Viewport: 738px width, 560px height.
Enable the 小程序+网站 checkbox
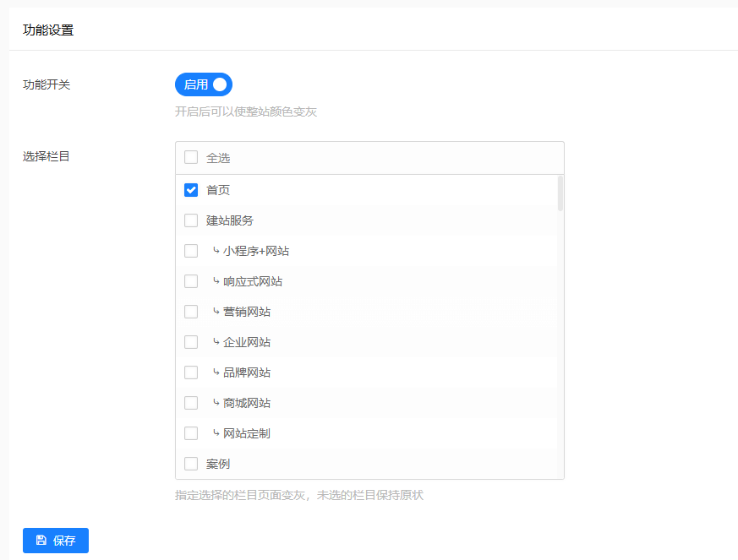pyautogui.click(x=191, y=251)
